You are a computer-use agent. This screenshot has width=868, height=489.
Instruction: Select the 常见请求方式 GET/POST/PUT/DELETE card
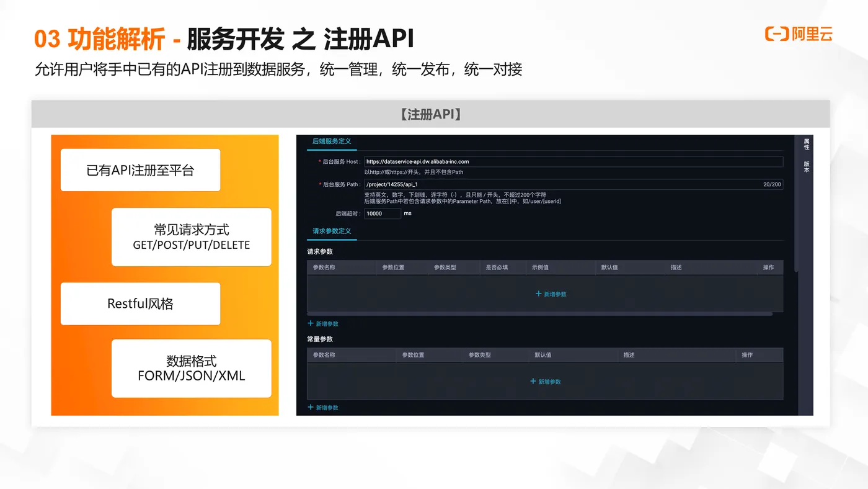click(x=192, y=237)
